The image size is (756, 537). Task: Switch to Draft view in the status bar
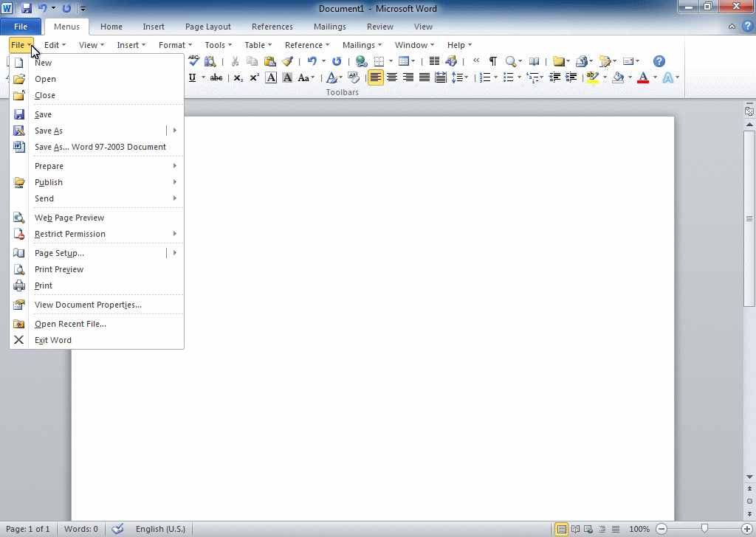616,529
